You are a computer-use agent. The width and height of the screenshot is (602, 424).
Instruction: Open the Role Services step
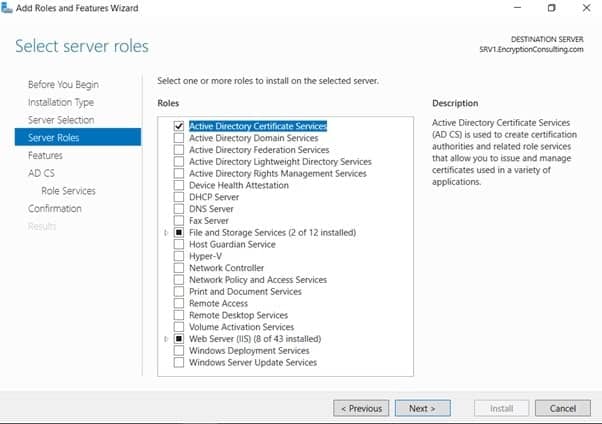68,191
